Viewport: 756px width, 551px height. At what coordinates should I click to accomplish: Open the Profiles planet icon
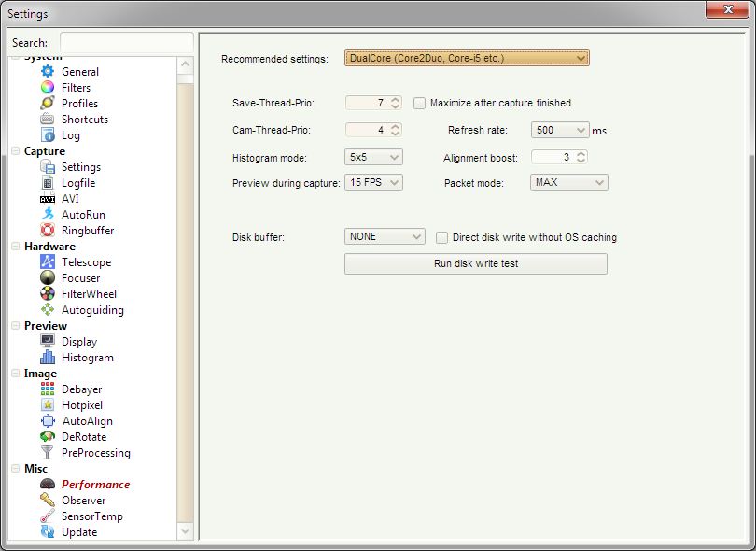pos(48,104)
